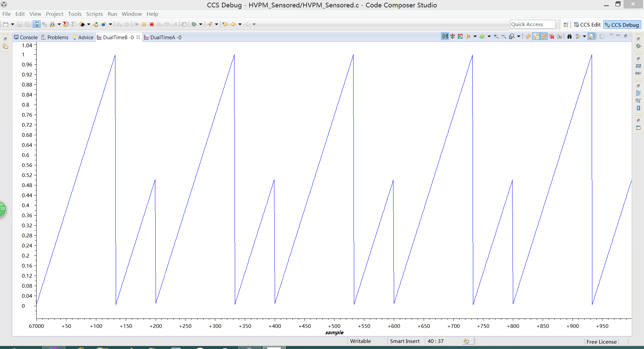644x349 pixels.
Task: Click the Load Program icon
Action: point(52,24)
